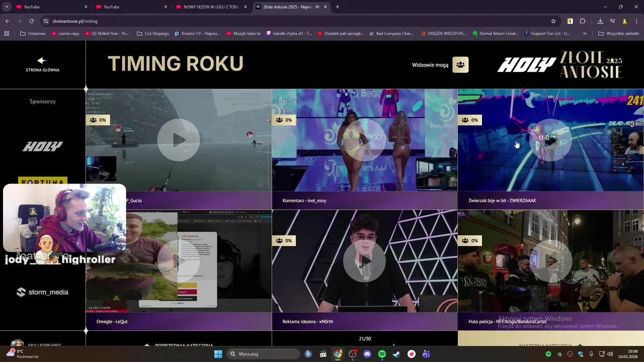Open the Kreator CV bookmark

tap(197, 34)
